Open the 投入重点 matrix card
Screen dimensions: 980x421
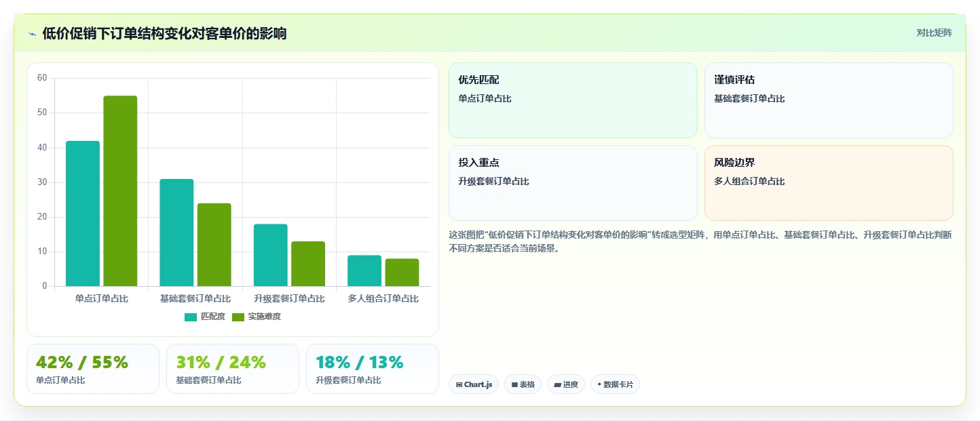pyautogui.click(x=573, y=183)
